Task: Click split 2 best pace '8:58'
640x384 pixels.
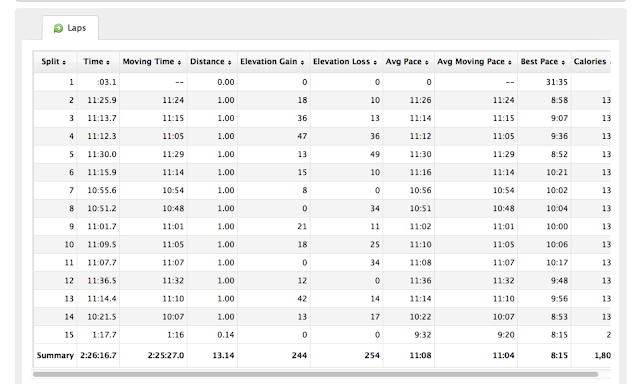Action: tap(559, 100)
